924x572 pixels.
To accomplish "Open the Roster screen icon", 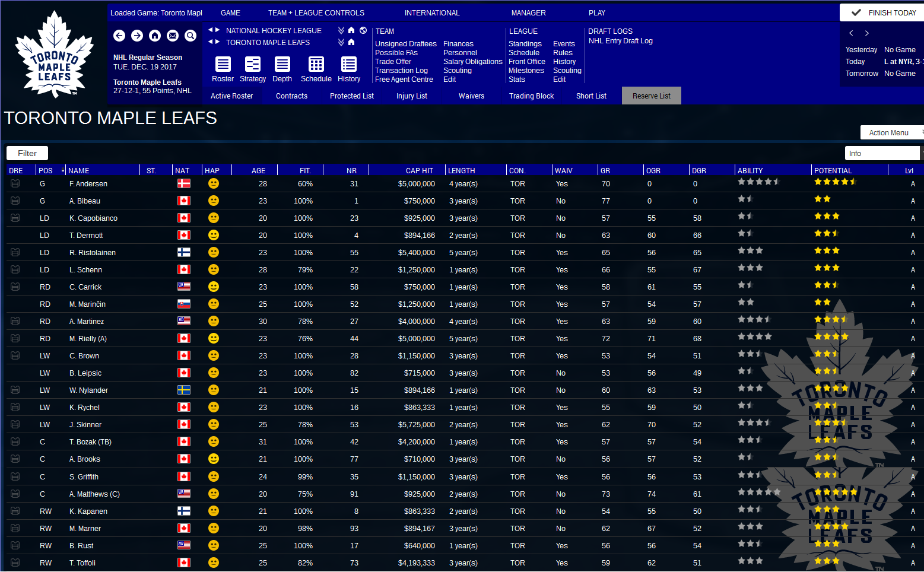I will click(x=223, y=64).
